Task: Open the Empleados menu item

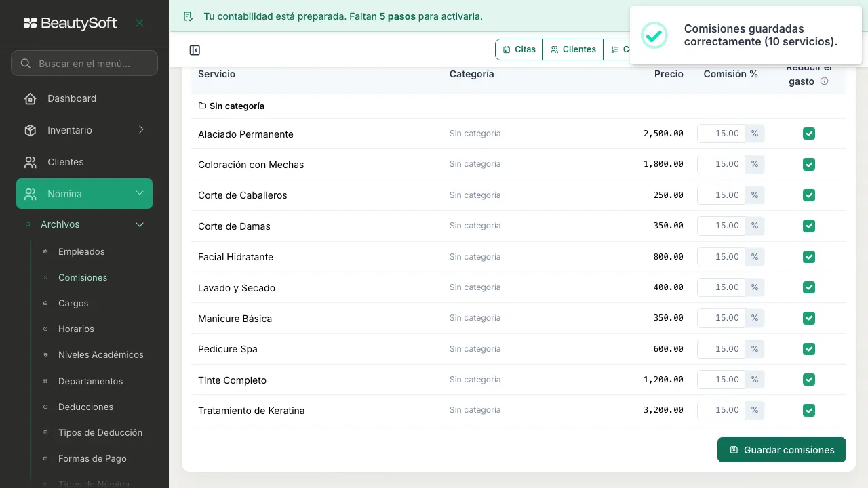Action: [x=81, y=251]
